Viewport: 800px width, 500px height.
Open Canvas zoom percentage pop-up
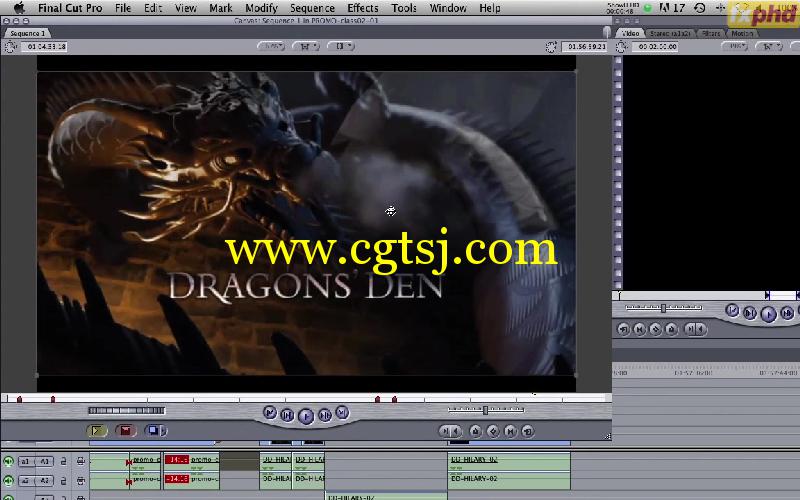click(x=271, y=46)
